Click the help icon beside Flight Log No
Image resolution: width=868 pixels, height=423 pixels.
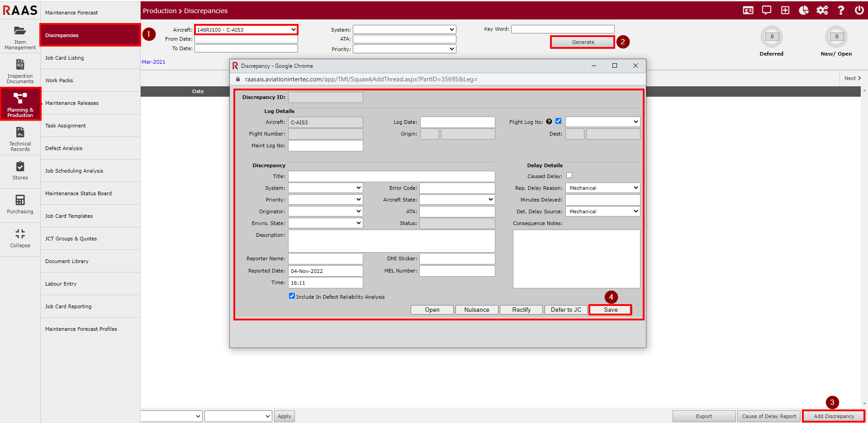click(549, 122)
